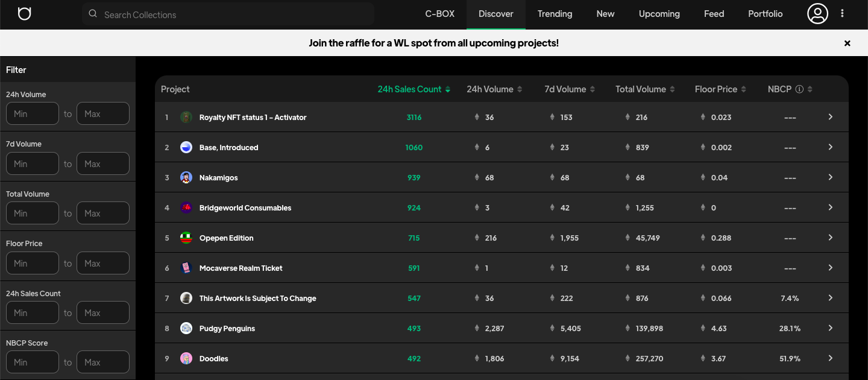Expand the Bridgeworld Consumables row chevron
Image resolution: width=868 pixels, height=380 pixels.
pos(830,207)
